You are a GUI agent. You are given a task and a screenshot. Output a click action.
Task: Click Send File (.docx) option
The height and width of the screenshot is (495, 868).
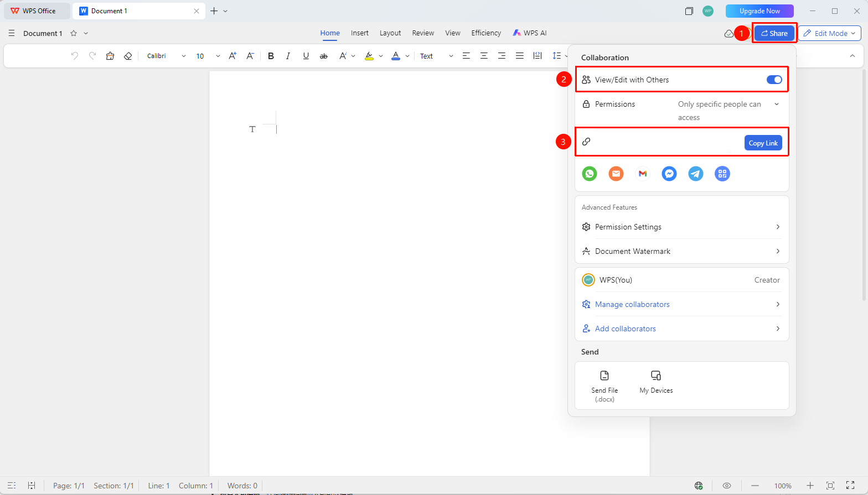(604, 386)
